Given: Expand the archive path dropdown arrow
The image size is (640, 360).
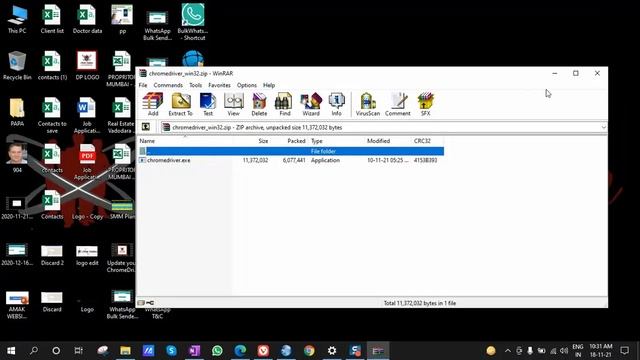Looking at the screenshot, I should click(x=603, y=127).
